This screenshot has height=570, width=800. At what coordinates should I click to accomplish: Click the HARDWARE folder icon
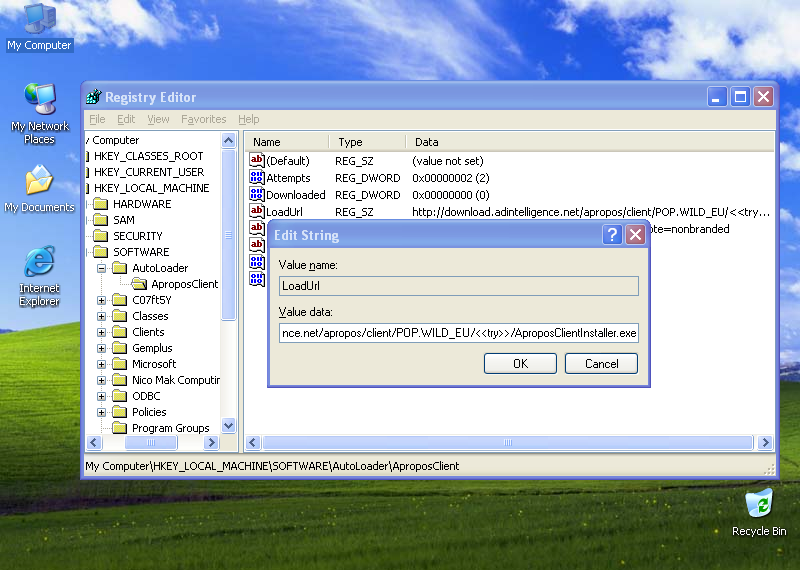101,204
